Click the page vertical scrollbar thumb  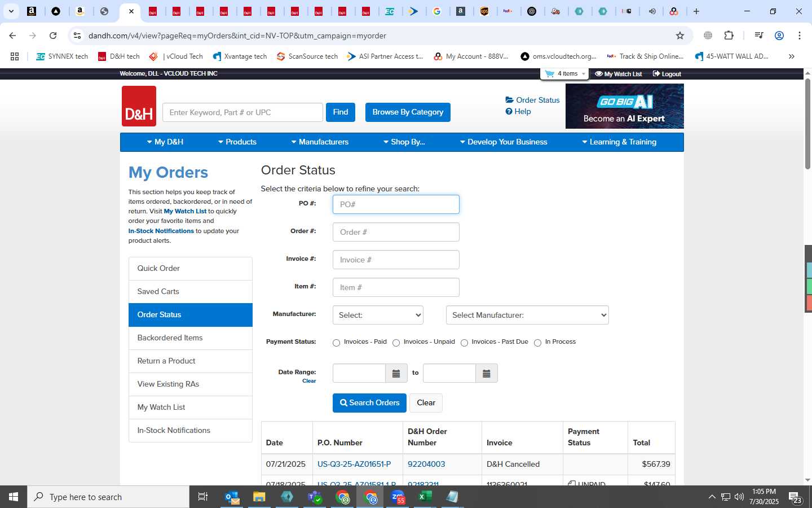coord(807,124)
